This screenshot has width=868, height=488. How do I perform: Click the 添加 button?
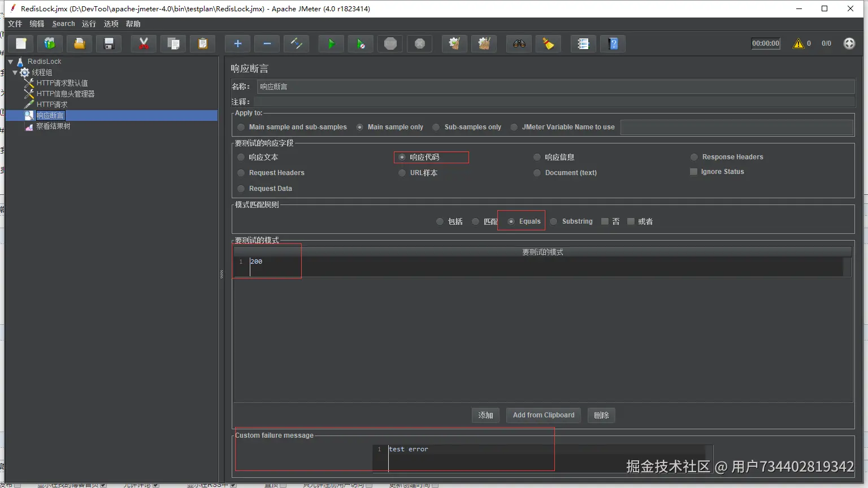[x=485, y=415]
